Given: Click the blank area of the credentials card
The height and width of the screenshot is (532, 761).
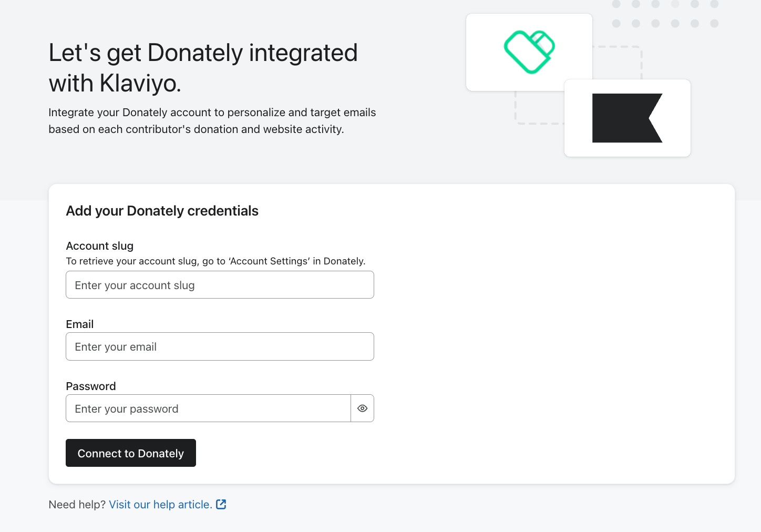Looking at the screenshot, I should [x=552, y=336].
